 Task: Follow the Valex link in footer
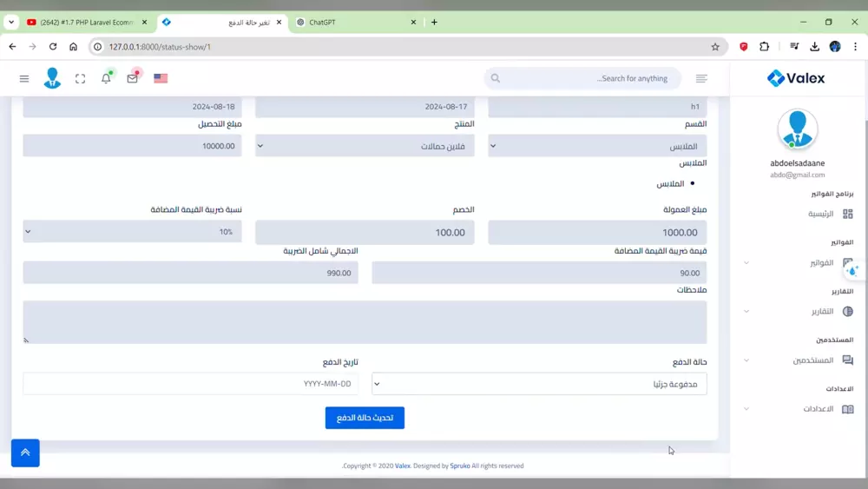403,466
